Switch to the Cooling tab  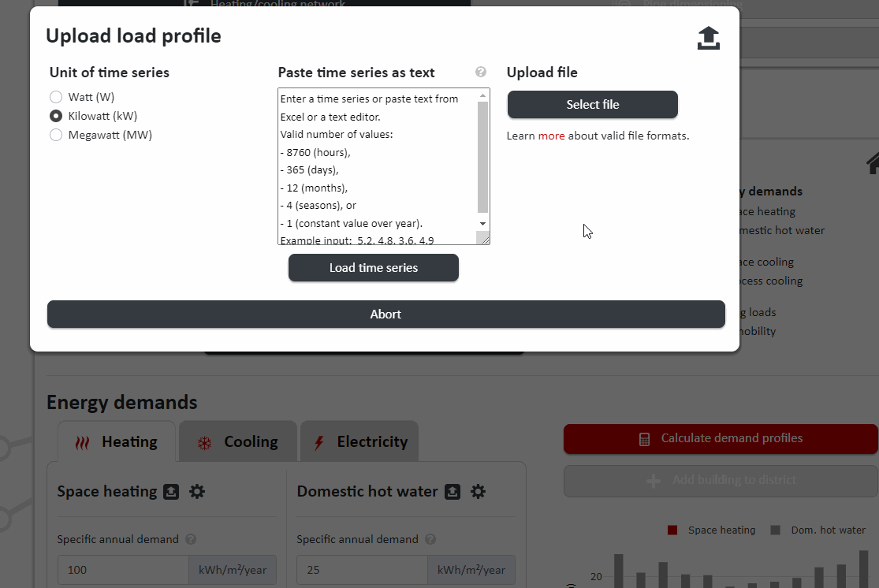pyautogui.click(x=237, y=441)
